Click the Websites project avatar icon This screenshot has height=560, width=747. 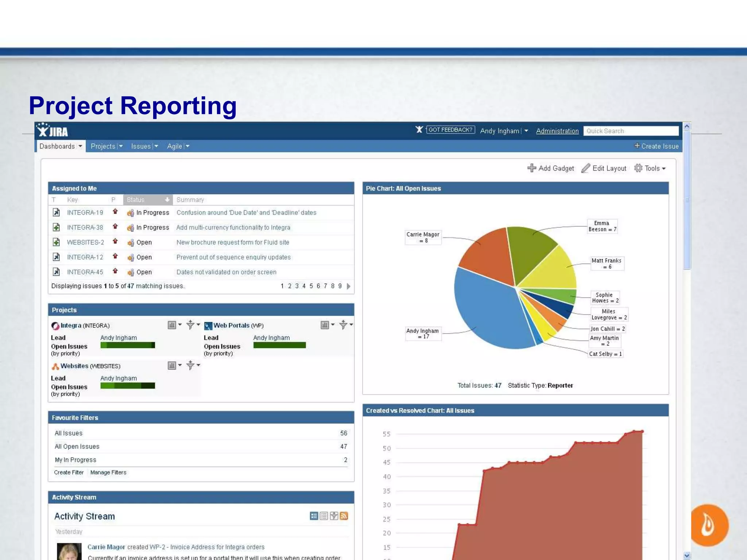click(55, 366)
